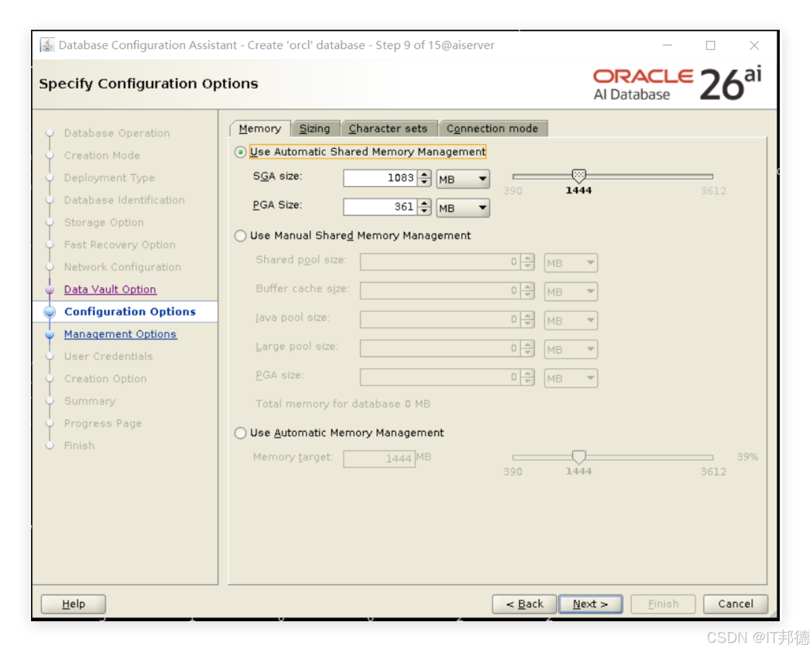Click the Oracle 26ai Database logo
This screenshot has width=812, height=651.
tap(677, 84)
